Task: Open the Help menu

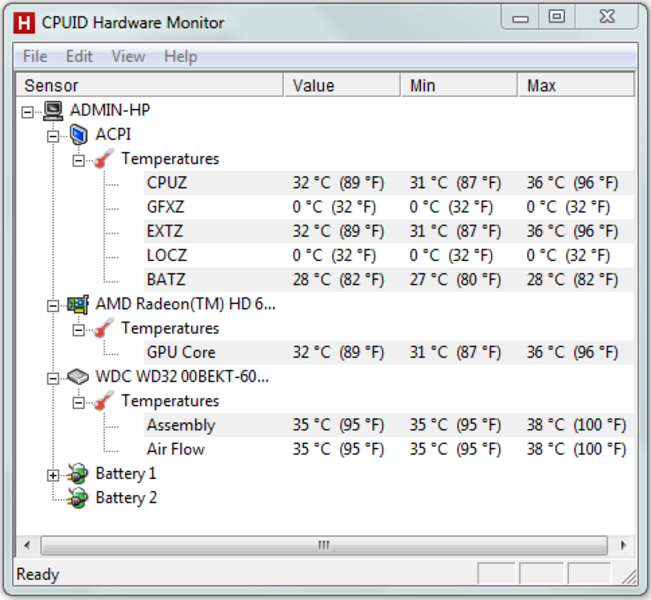Action: pyautogui.click(x=181, y=56)
